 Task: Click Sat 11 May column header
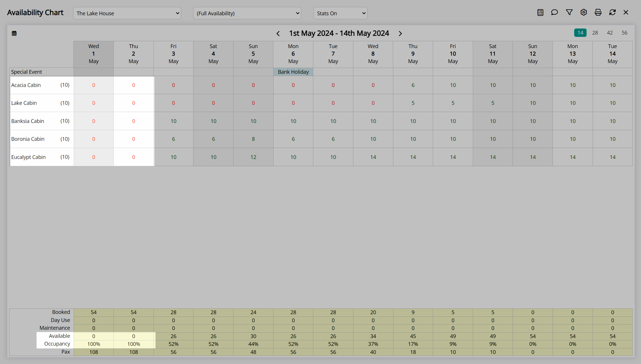click(493, 54)
